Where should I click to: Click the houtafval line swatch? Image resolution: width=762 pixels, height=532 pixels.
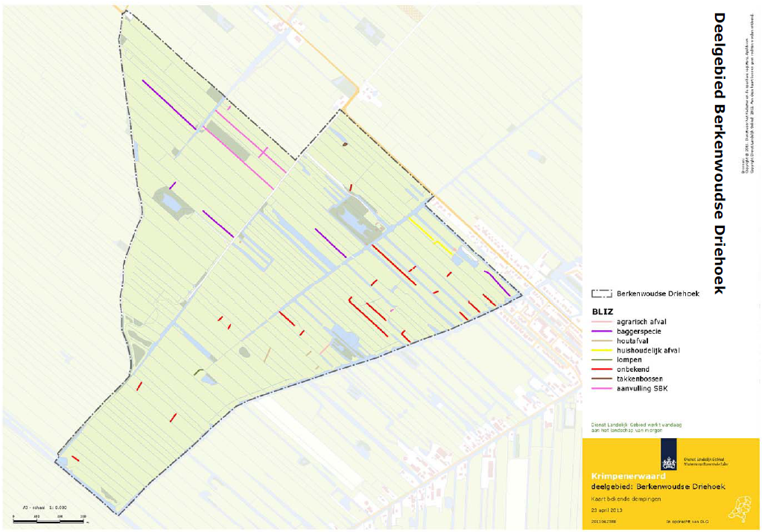pyautogui.click(x=601, y=341)
